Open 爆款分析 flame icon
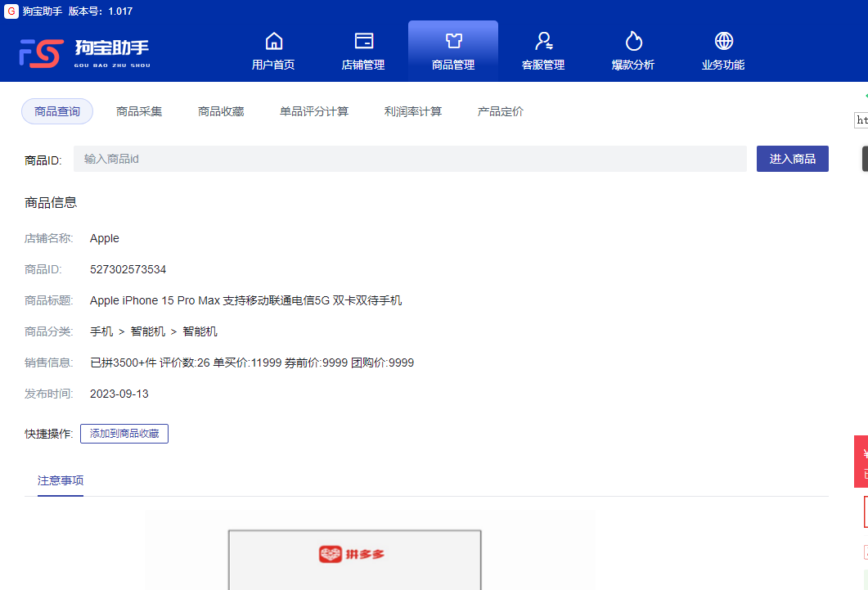 (x=633, y=41)
